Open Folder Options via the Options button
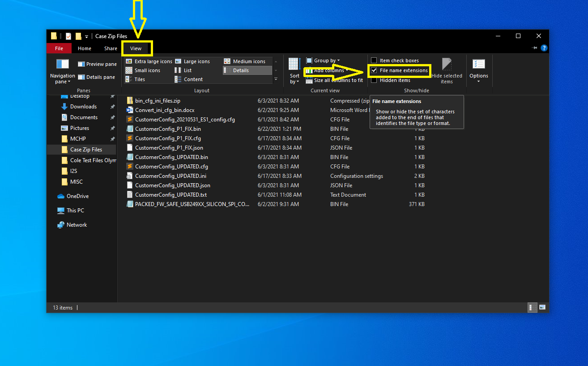The height and width of the screenshot is (366, 588). point(478,71)
